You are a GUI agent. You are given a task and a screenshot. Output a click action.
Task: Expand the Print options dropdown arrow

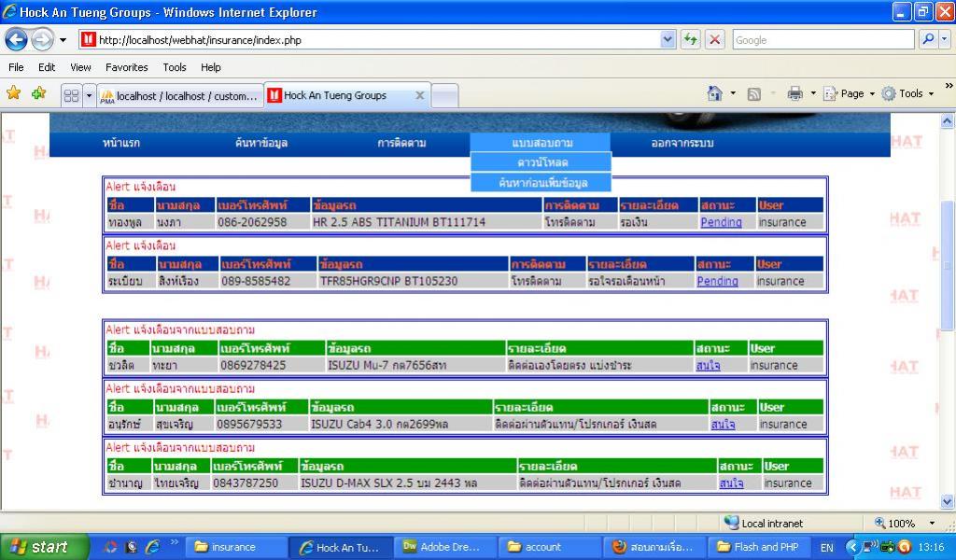(813, 93)
